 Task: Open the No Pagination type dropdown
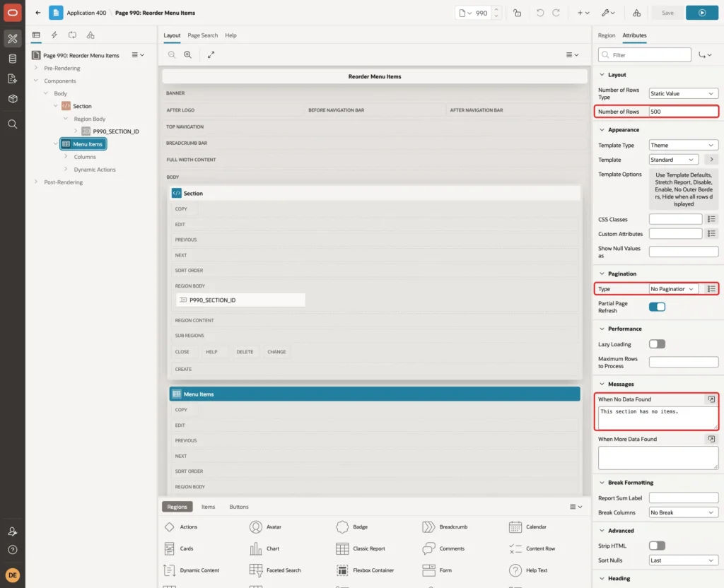pos(673,289)
